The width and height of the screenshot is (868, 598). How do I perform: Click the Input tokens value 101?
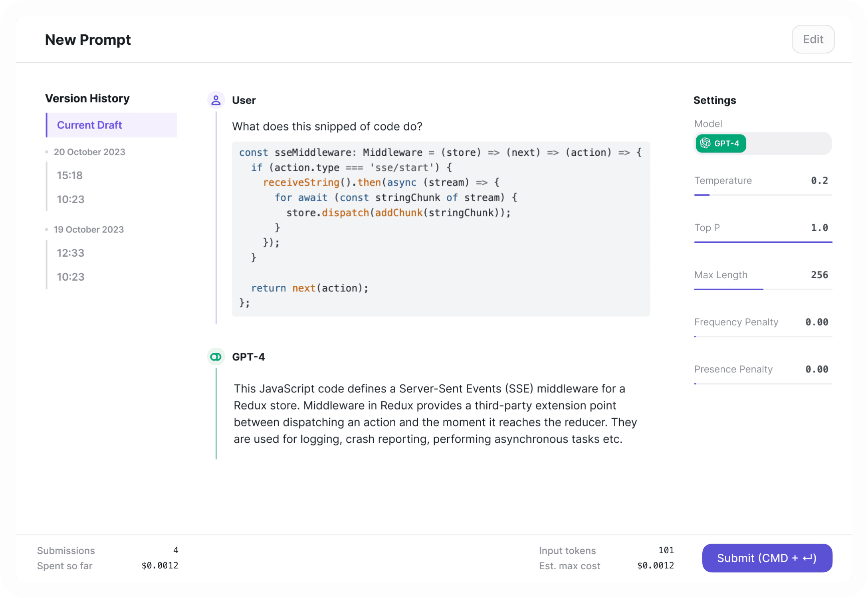pos(666,550)
